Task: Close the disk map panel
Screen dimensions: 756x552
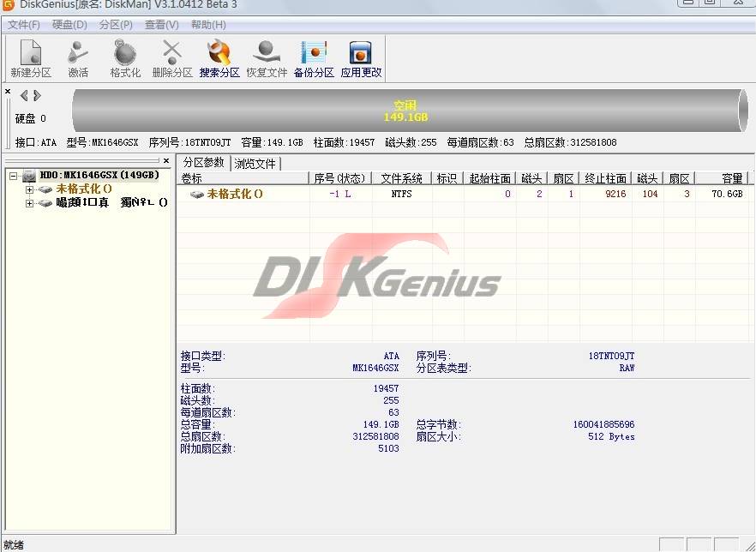Action: click(x=8, y=91)
